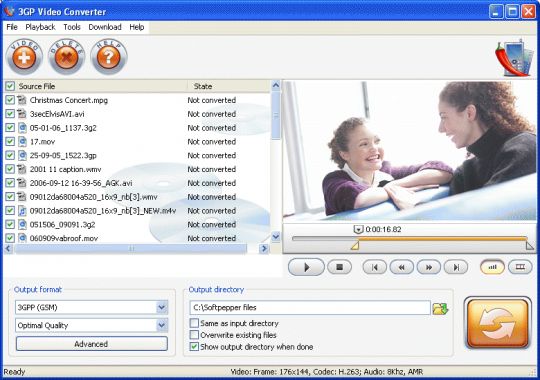The image size is (540, 380).
Task: Open the 3GPP (GSM) output format dropdown
Action: [x=162, y=307]
